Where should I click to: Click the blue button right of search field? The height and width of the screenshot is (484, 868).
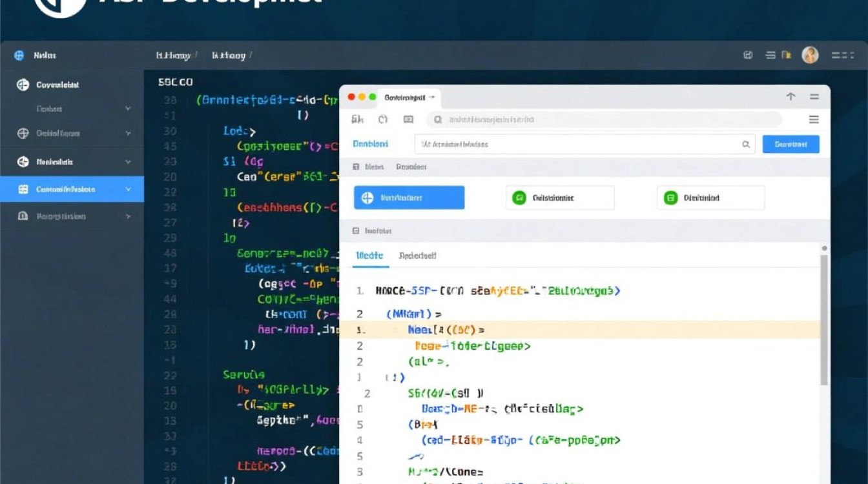790,145
